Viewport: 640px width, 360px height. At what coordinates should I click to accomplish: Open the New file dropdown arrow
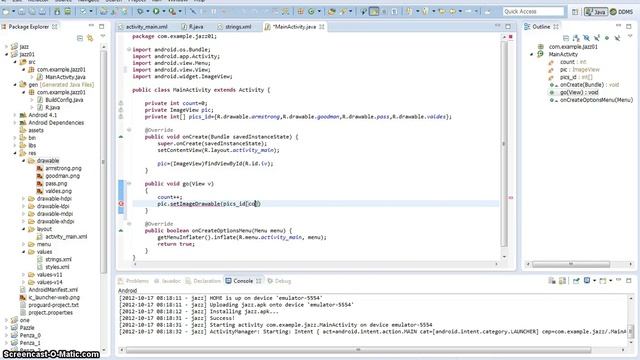pos(13,12)
